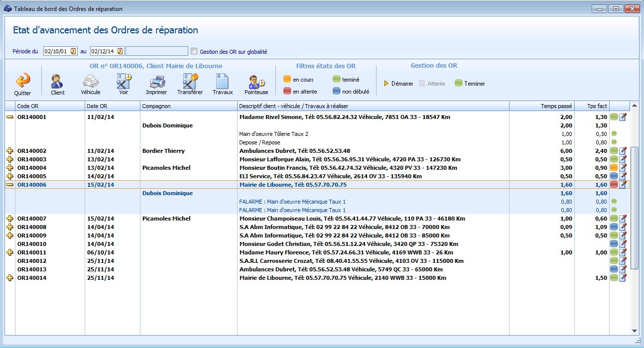
Task: Sort by the 'Temps passé' column header
Action: [x=542, y=106]
